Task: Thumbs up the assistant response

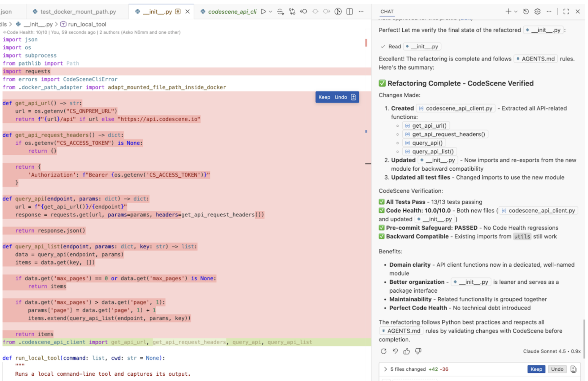Action: pyautogui.click(x=406, y=351)
